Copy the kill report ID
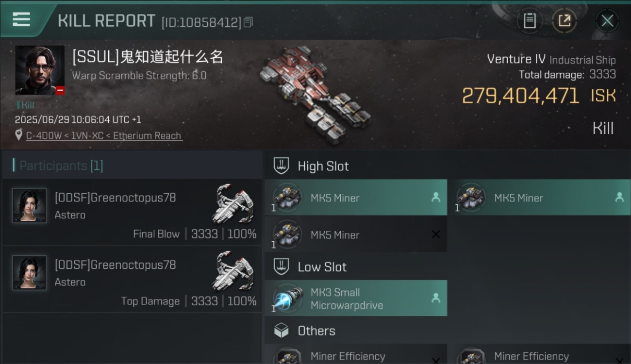631x364 pixels. pos(248,22)
